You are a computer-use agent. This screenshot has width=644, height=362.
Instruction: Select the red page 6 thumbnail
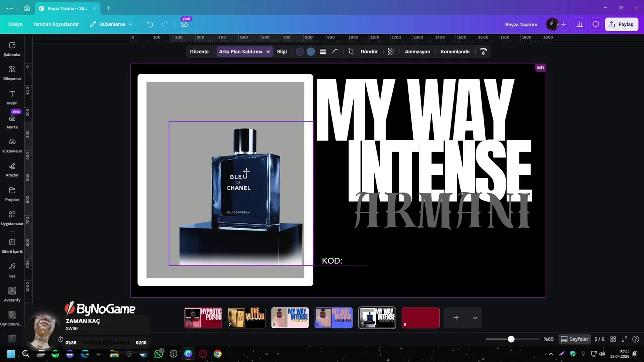421,318
